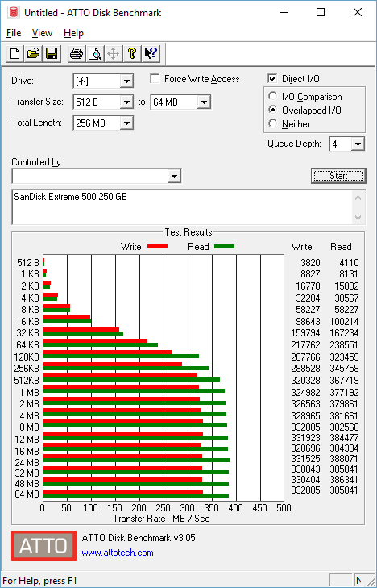Choose the Neither radio option
Screen dimensions: 377x588
[273, 123]
